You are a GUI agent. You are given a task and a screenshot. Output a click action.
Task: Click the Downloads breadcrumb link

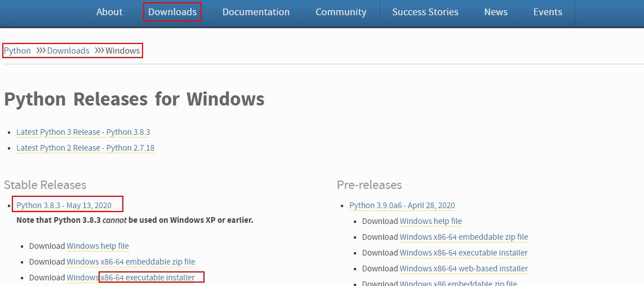pos(68,51)
